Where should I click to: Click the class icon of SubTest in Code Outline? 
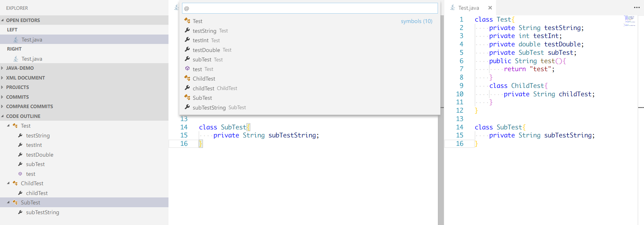(x=15, y=202)
